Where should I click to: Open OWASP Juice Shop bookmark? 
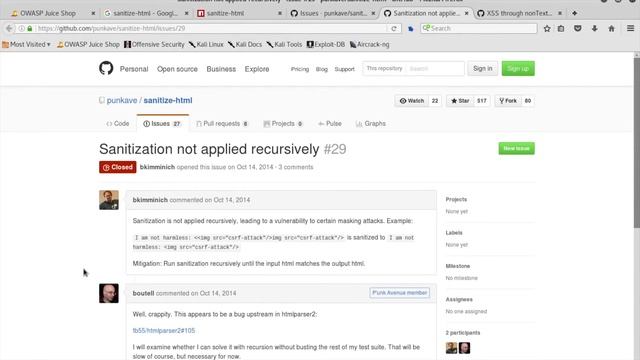click(88, 44)
